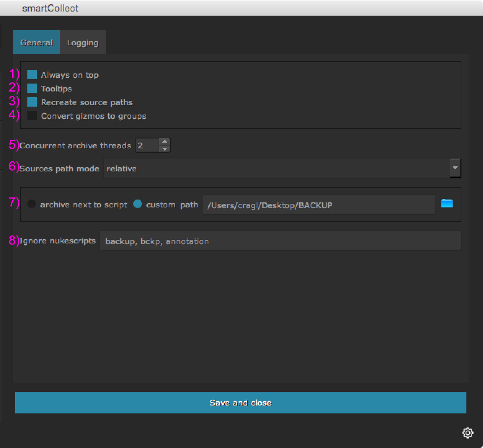Click into the custom path text field
This screenshot has height=448, width=483.
tap(318, 205)
